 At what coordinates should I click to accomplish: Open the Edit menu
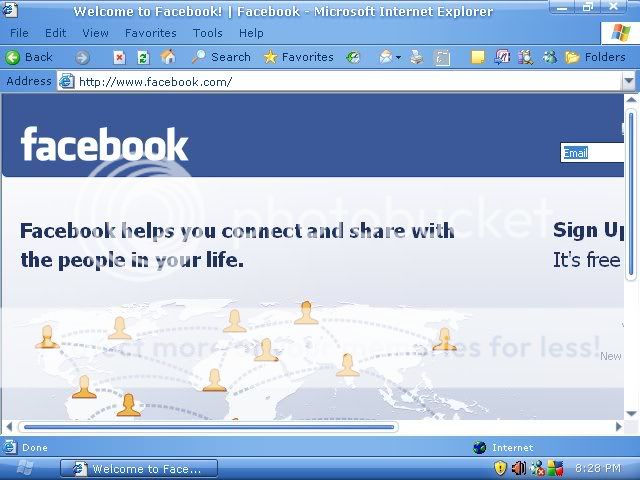click(56, 33)
